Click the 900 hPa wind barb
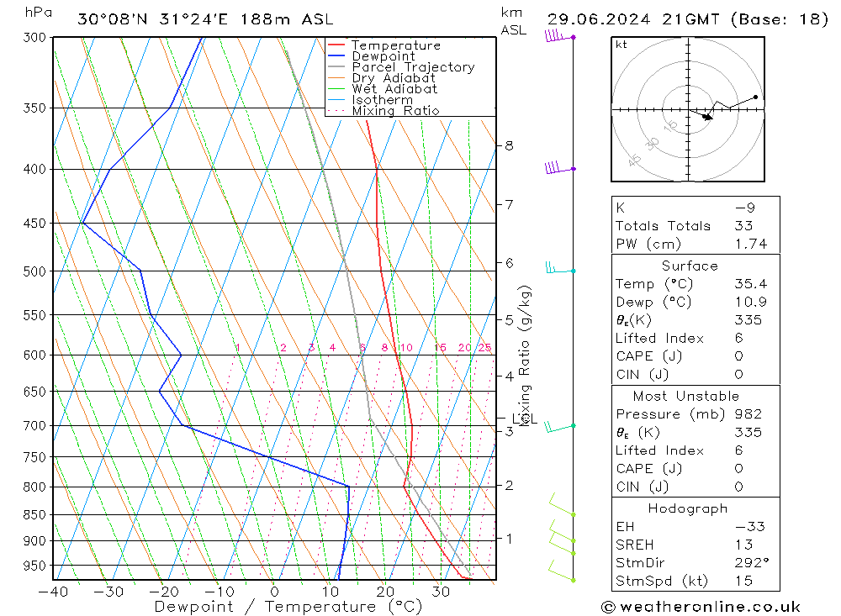The height and width of the screenshot is (616, 841). 562,531
